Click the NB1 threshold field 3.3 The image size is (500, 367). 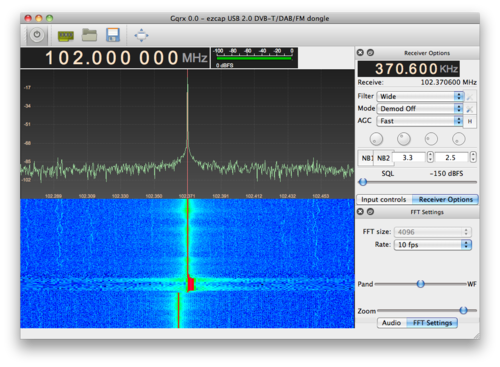coord(409,158)
